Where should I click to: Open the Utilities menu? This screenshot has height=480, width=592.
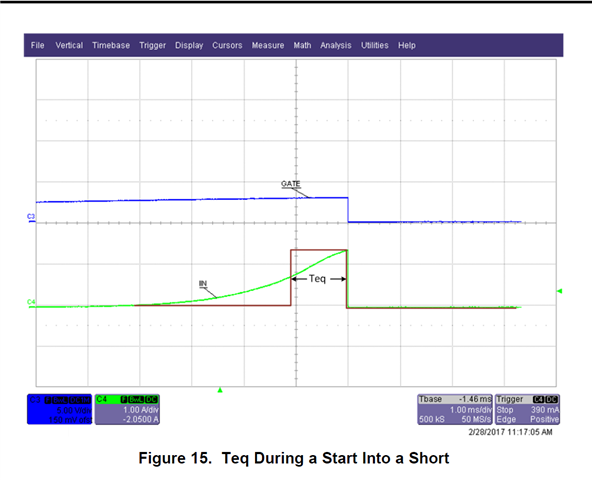(375, 45)
